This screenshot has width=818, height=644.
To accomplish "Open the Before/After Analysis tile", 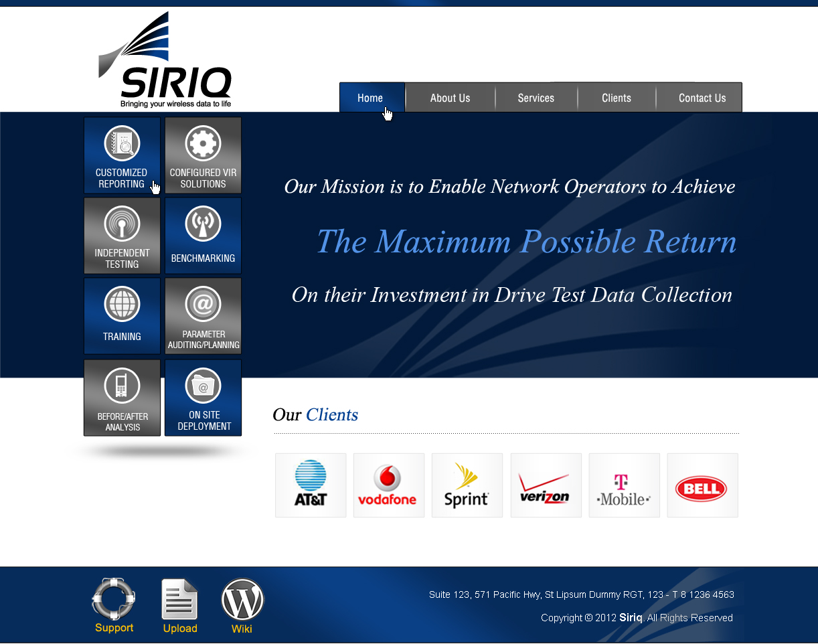I will [x=122, y=398].
